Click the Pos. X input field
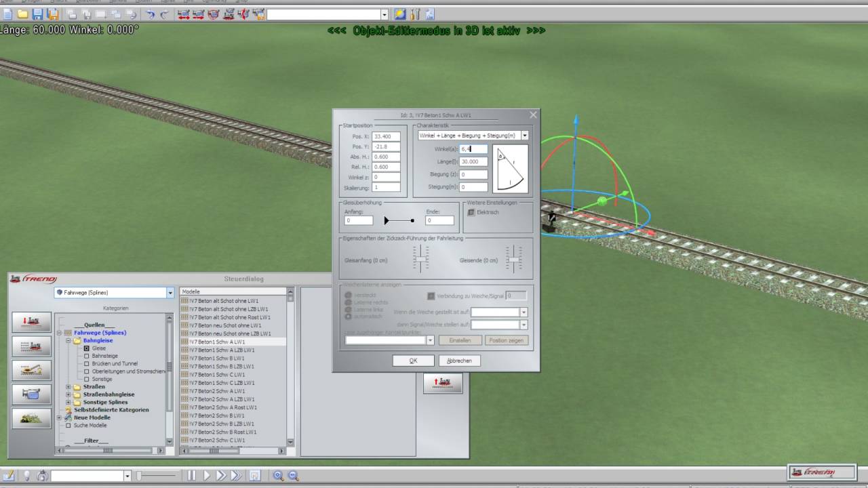The image size is (868, 488). pyautogui.click(x=386, y=136)
